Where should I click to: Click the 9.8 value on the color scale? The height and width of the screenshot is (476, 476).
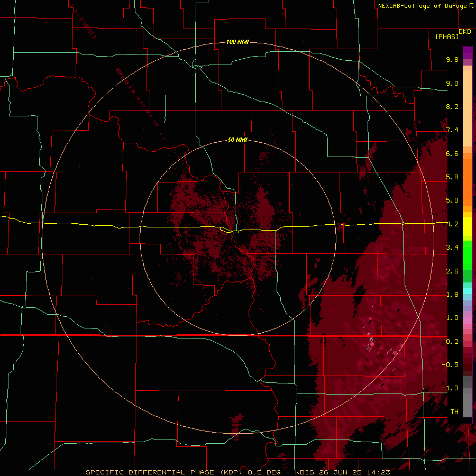coord(452,59)
